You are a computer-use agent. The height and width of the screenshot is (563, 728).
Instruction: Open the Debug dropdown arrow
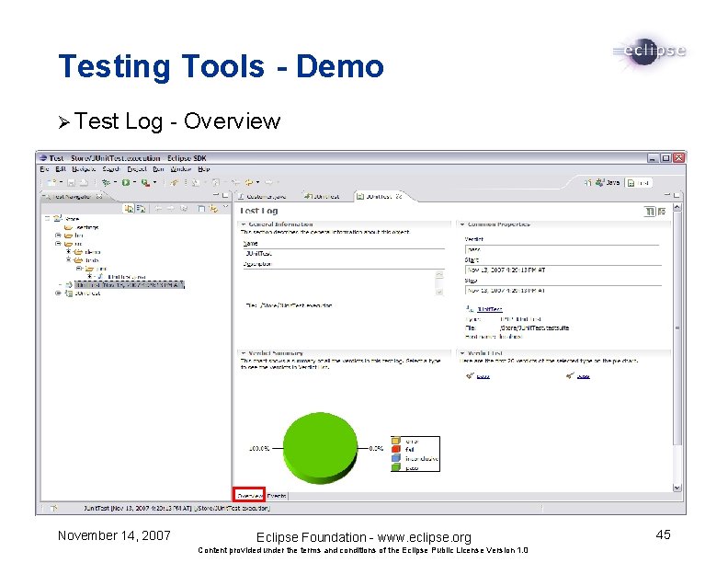tap(115, 182)
